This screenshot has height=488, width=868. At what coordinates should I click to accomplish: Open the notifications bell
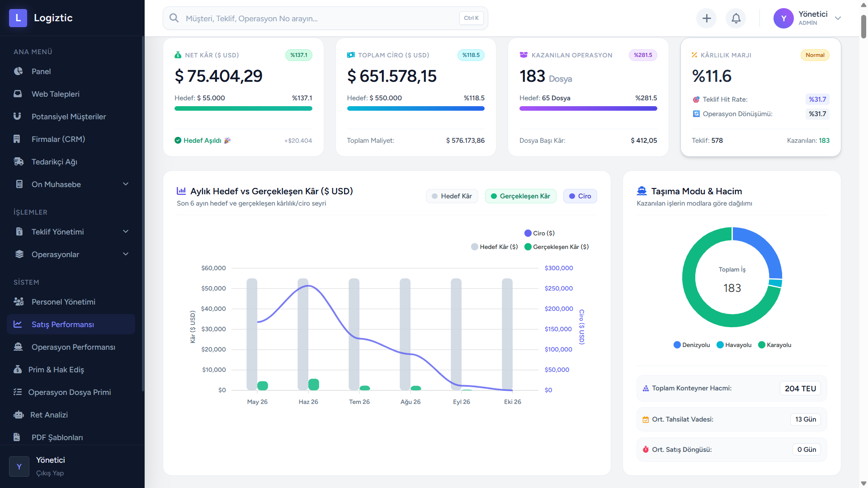point(736,18)
